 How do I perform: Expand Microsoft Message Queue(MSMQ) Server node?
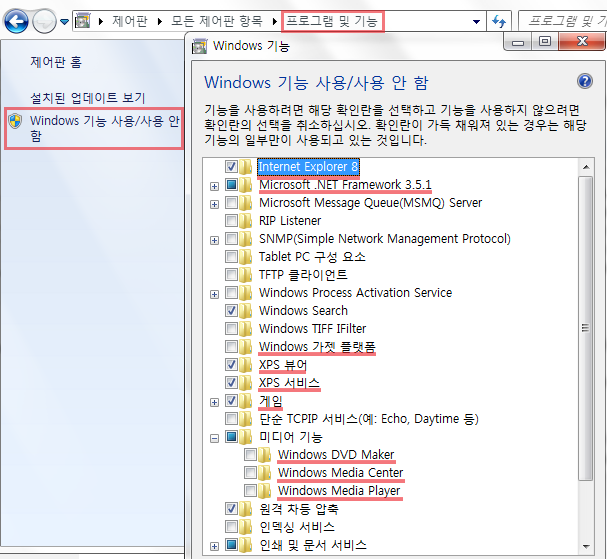point(214,204)
